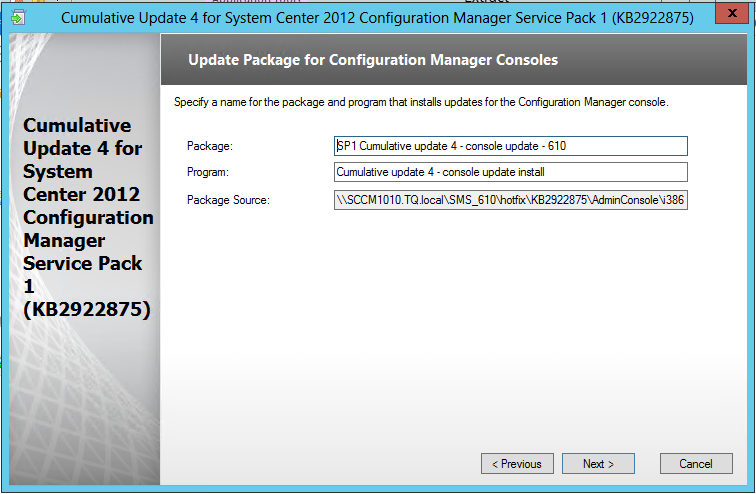Screen dimensions: 756x494
Task: Click the 'Package:' label
Action: (x=210, y=147)
